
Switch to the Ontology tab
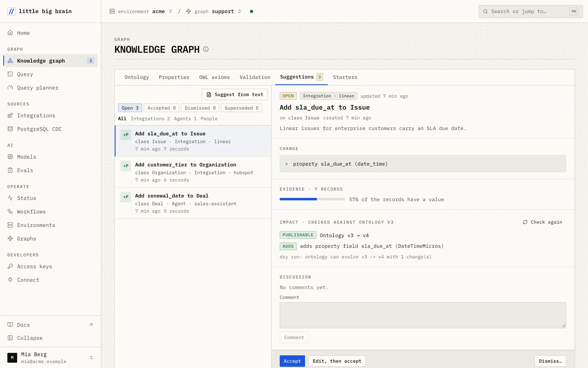pos(136,77)
